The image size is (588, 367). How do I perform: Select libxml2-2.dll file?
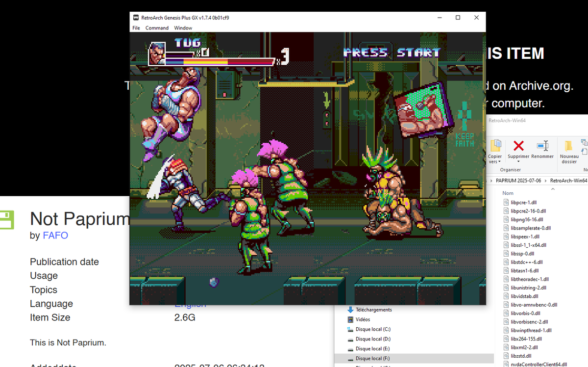tap(524, 347)
